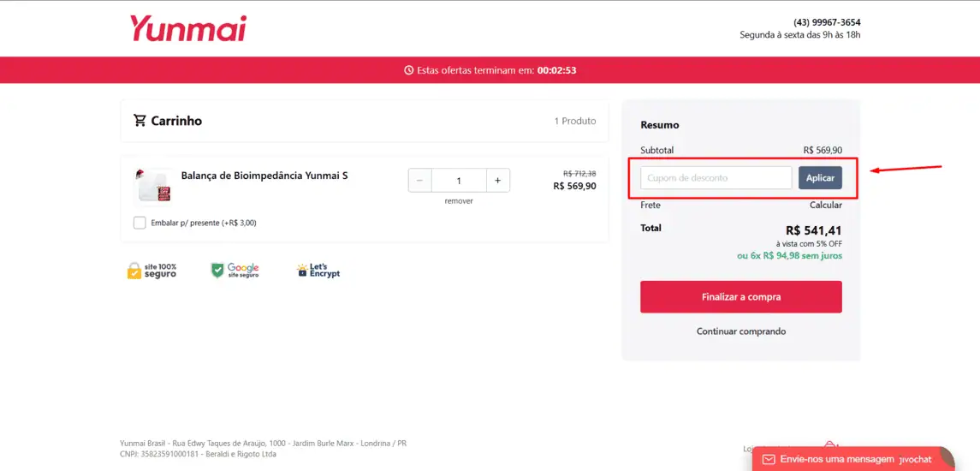980x471 pixels.
Task: Click the product name Balança de Bioimpedância Yunmai S
Action: (x=264, y=176)
